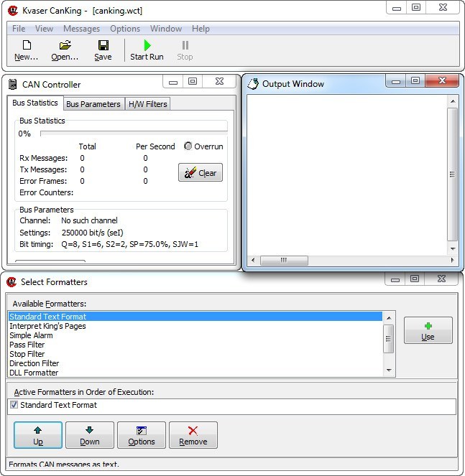Screen dimensions: 465x476
Task: Open the File menu
Action: [19, 29]
